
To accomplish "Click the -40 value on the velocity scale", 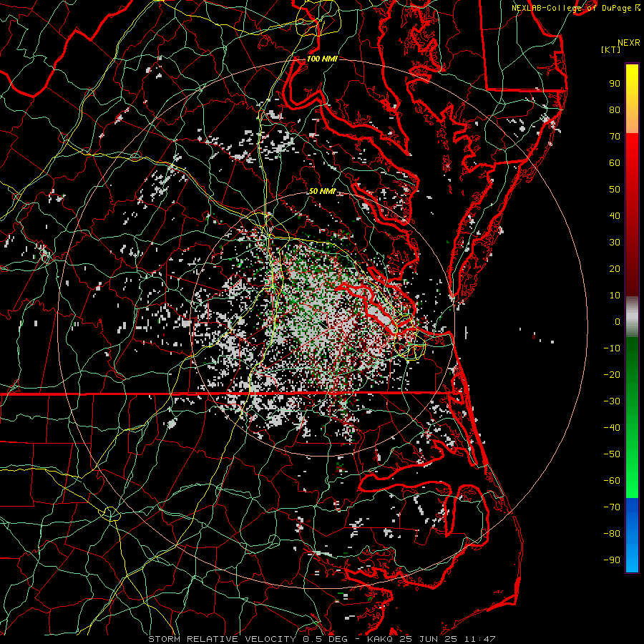I will coord(612,428).
